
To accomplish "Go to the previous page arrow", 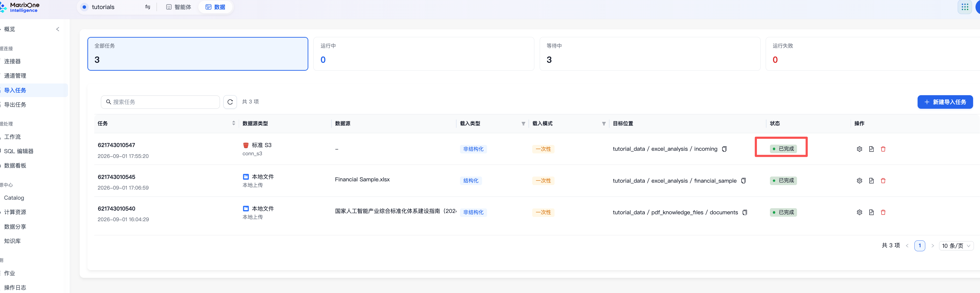I will (907, 246).
